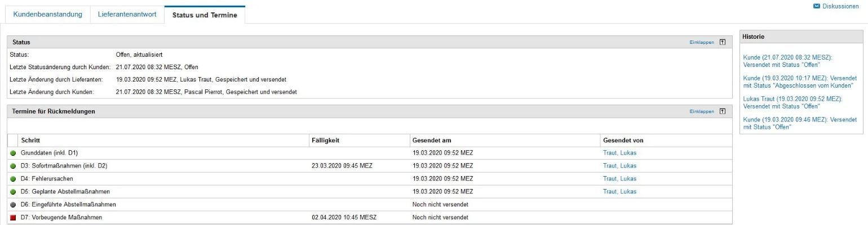This screenshot has width=868, height=225.
Task: Open history entry Abgeschlossen vom Kunden
Action: (799, 82)
